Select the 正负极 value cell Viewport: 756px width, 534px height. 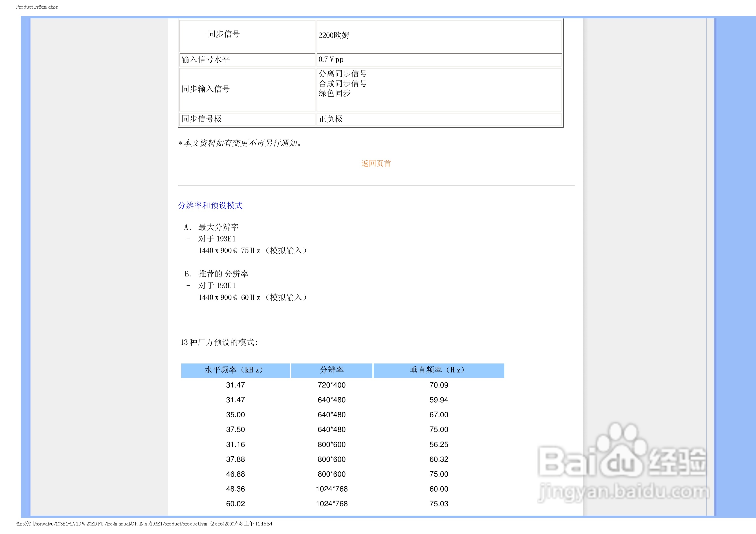point(330,119)
